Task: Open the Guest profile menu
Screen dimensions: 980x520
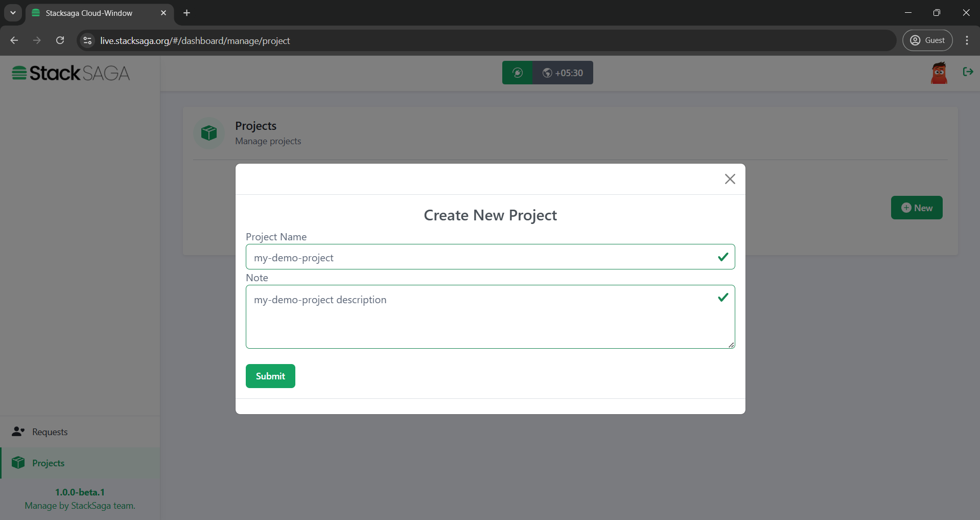Action: (x=927, y=40)
